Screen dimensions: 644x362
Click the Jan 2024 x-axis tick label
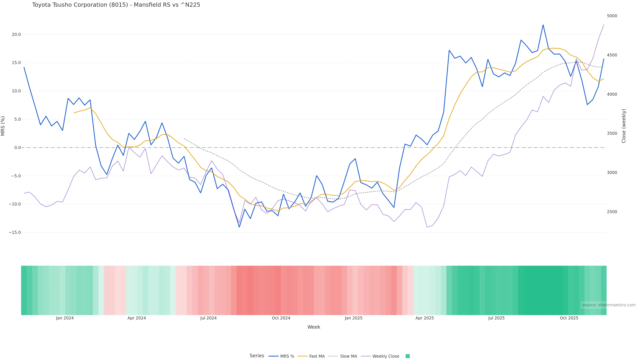point(65,318)
